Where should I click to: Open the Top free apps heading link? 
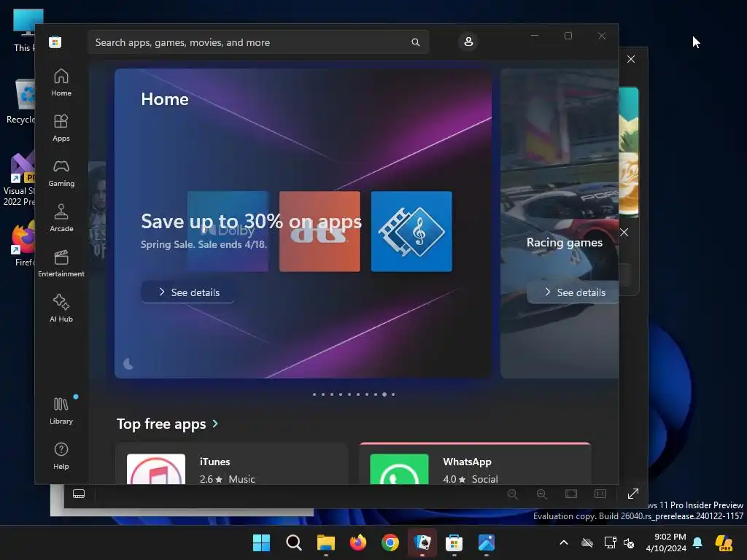pos(161,424)
